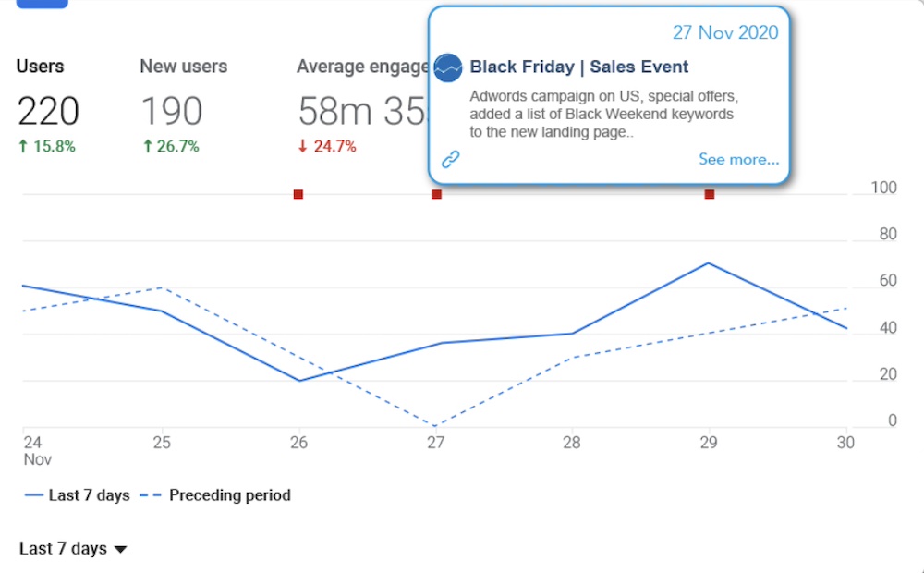Image resolution: width=924 pixels, height=573 pixels.
Task: Click the green up arrow showing 26.7%
Action: (147, 146)
